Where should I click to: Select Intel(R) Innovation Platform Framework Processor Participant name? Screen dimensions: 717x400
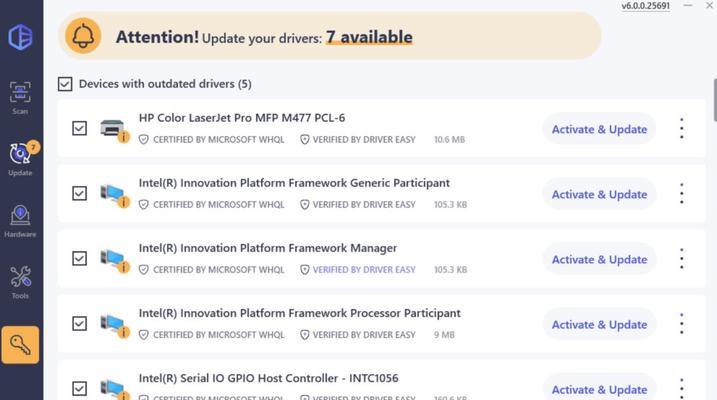coord(300,314)
